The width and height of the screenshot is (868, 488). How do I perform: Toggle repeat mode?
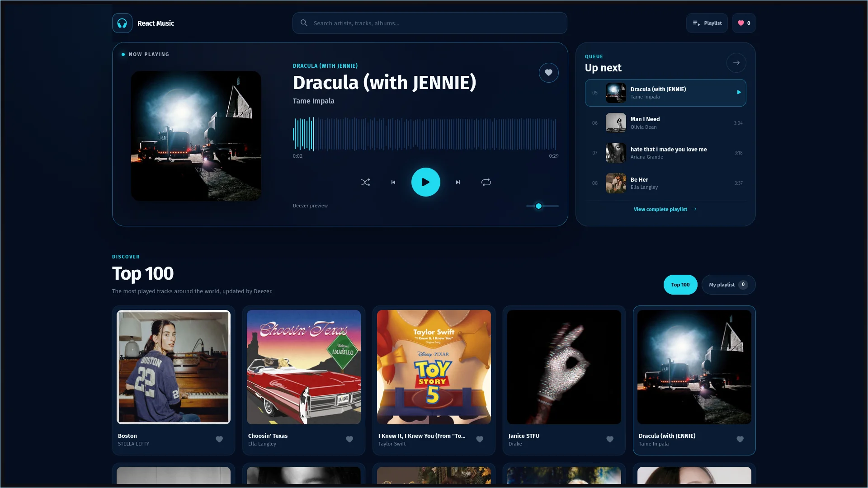486,183
